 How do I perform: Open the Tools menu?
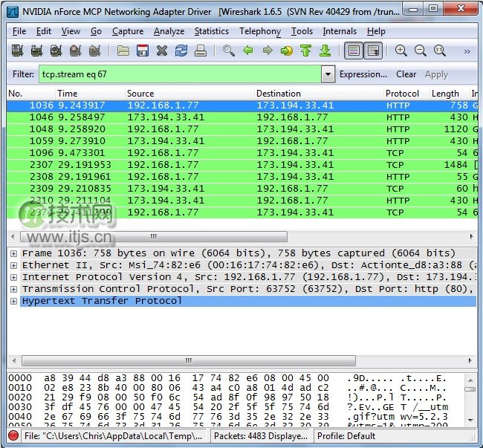302,31
